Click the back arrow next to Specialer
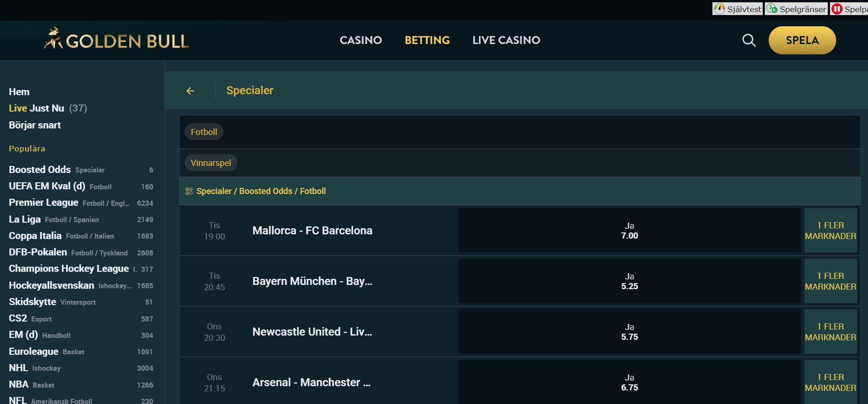The image size is (868, 404). coord(190,90)
